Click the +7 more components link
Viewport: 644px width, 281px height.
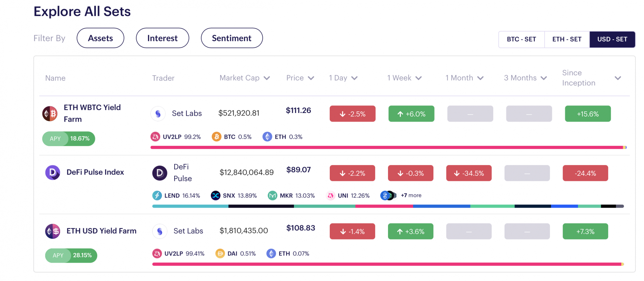(x=411, y=195)
